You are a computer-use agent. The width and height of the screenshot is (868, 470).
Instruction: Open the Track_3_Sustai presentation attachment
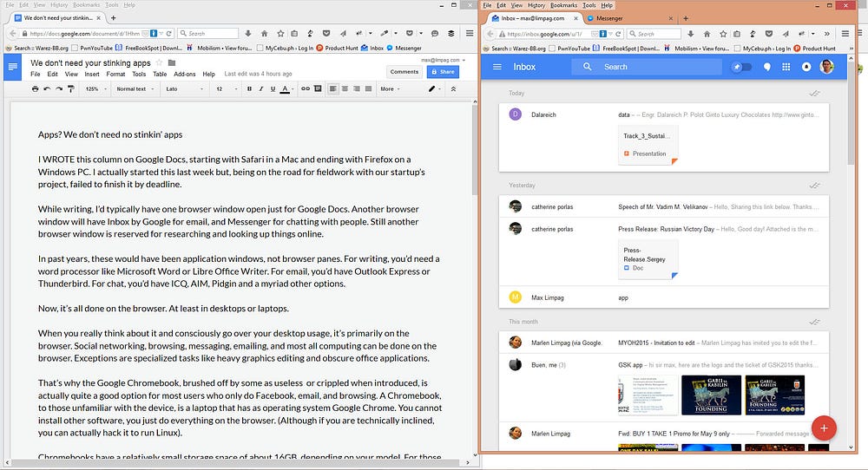coord(648,145)
